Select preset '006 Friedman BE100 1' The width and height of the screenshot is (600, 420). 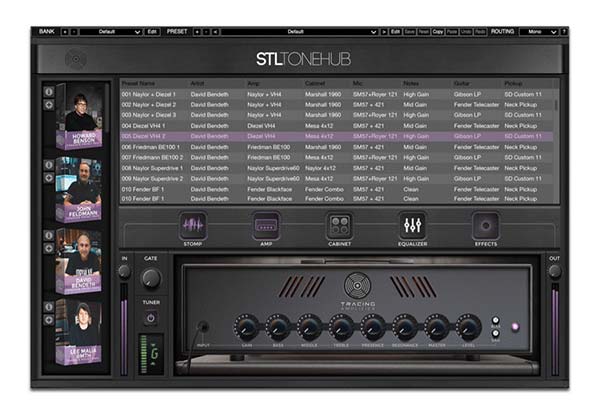coord(337,147)
